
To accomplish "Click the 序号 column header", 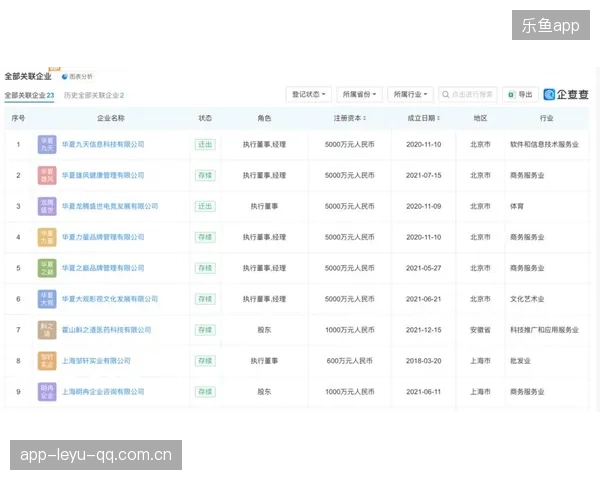I will point(18,118).
